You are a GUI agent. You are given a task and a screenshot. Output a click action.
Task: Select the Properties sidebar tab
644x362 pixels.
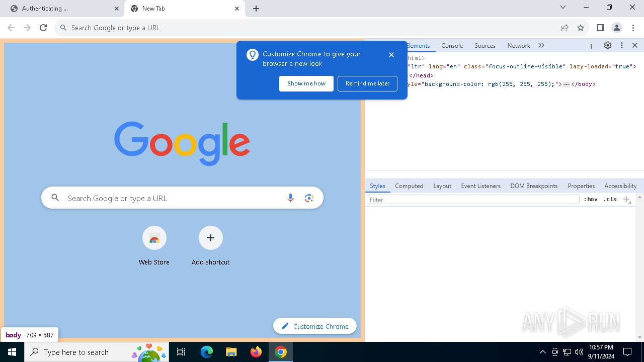point(581,186)
